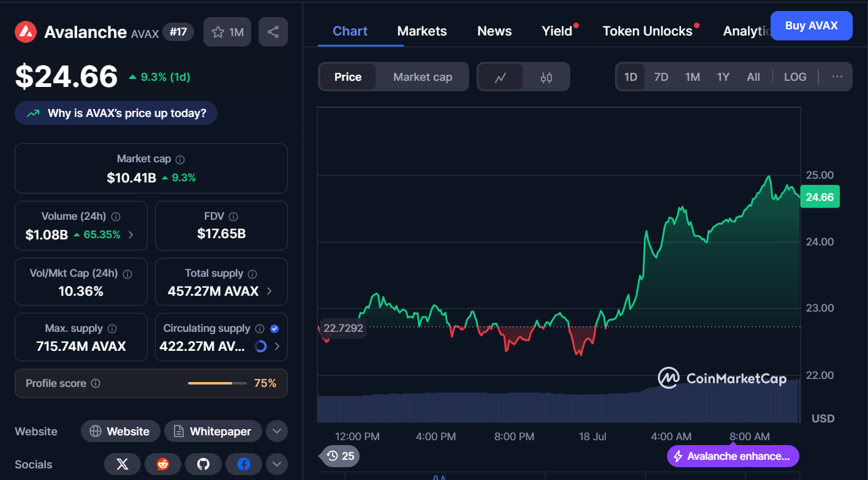The height and width of the screenshot is (480, 868).
Task: Open the News tab
Action: (494, 31)
